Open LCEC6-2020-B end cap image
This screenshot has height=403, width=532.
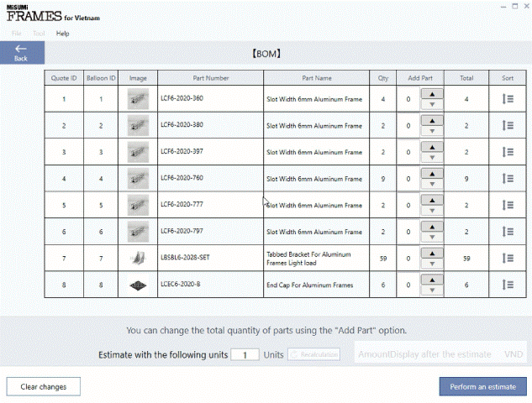pyautogui.click(x=138, y=285)
